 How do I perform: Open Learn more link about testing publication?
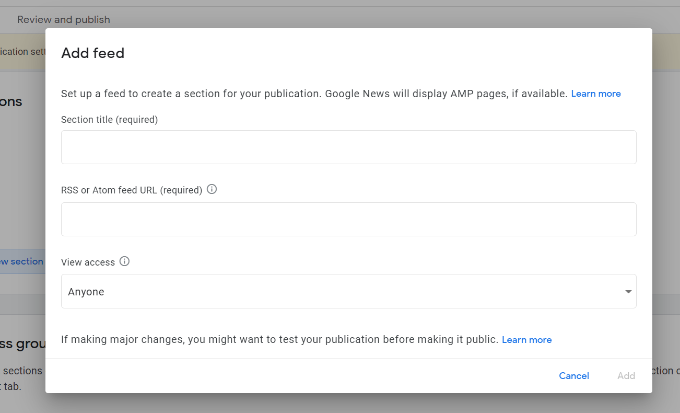[x=526, y=340]
